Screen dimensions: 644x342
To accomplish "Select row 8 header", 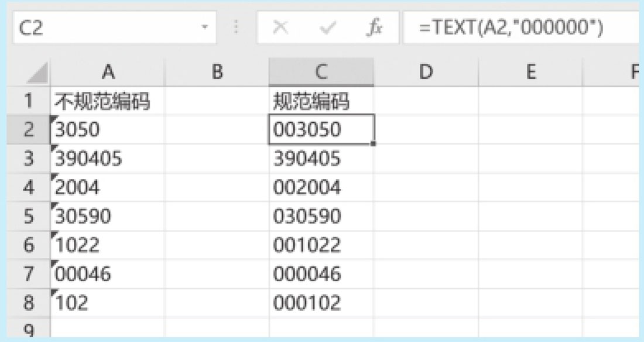I will pyautogui.click(x=29, y=303).
